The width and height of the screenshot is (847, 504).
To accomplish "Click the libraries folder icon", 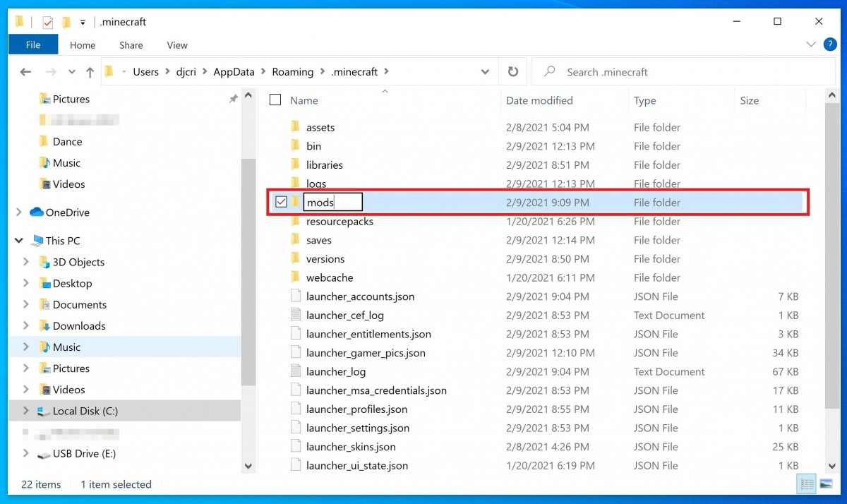I will tap(296, 164).
